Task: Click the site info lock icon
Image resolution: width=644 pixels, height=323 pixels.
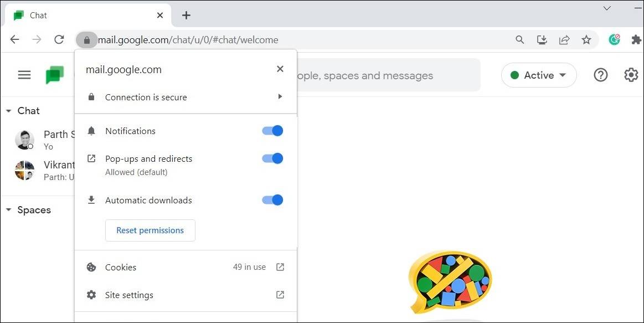Action: [86, 40]
